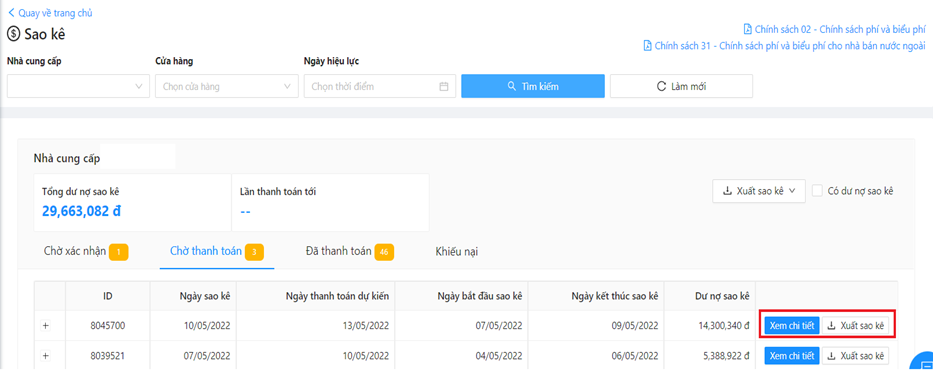Click the Dư nợ sao kê column header
Image resolution: width=933 pixels, height=375 pixels.
(x=710, y=296)
